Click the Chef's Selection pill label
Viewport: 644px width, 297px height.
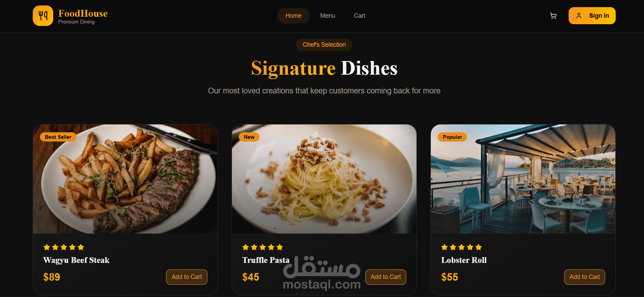coord(324,45)
